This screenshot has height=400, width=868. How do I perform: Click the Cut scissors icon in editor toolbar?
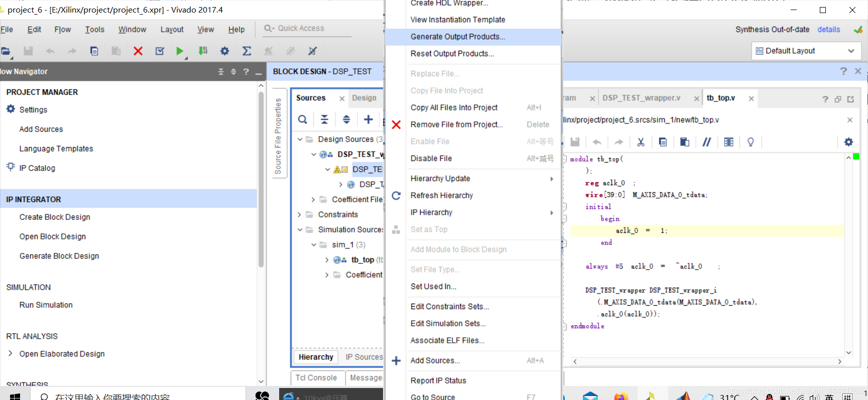[641, 142]
